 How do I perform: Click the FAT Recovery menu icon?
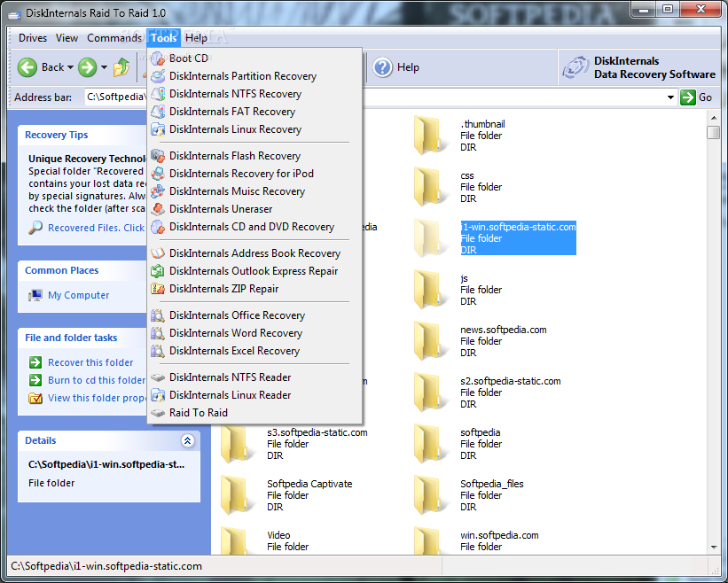click(158, 112)
